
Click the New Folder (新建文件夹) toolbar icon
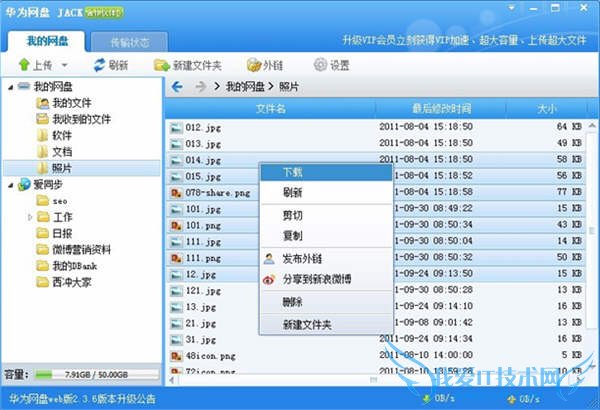coord(161,65)
